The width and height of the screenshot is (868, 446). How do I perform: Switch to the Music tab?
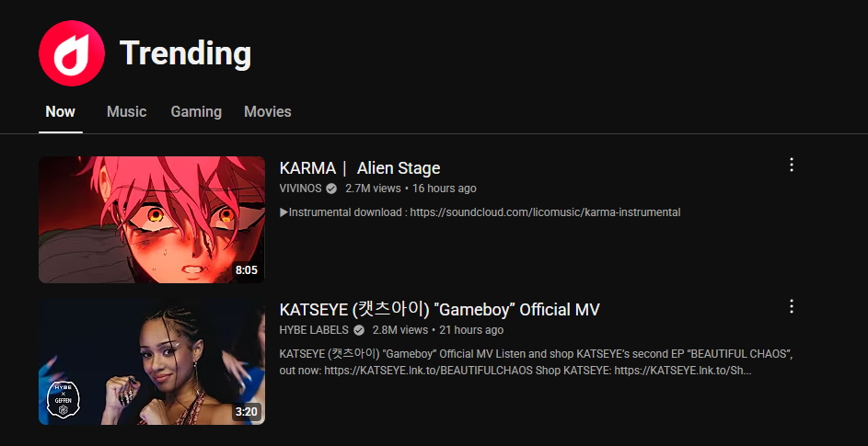[127, 112]
